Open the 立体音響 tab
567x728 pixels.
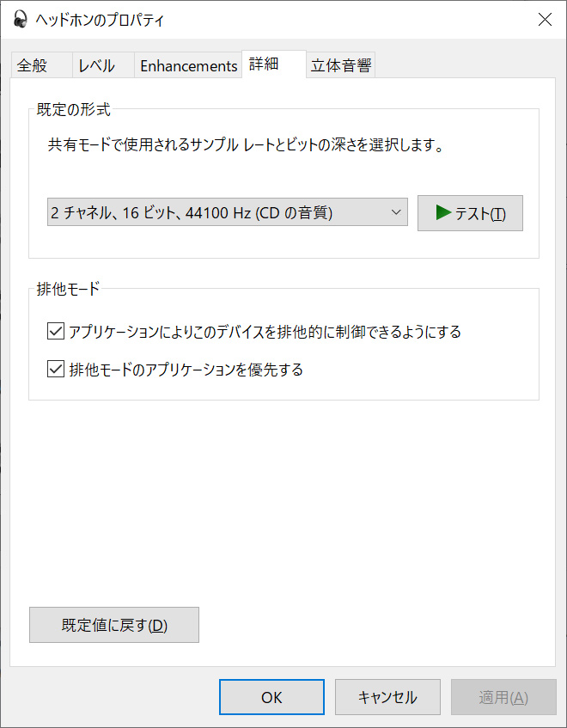click(341, 65)
